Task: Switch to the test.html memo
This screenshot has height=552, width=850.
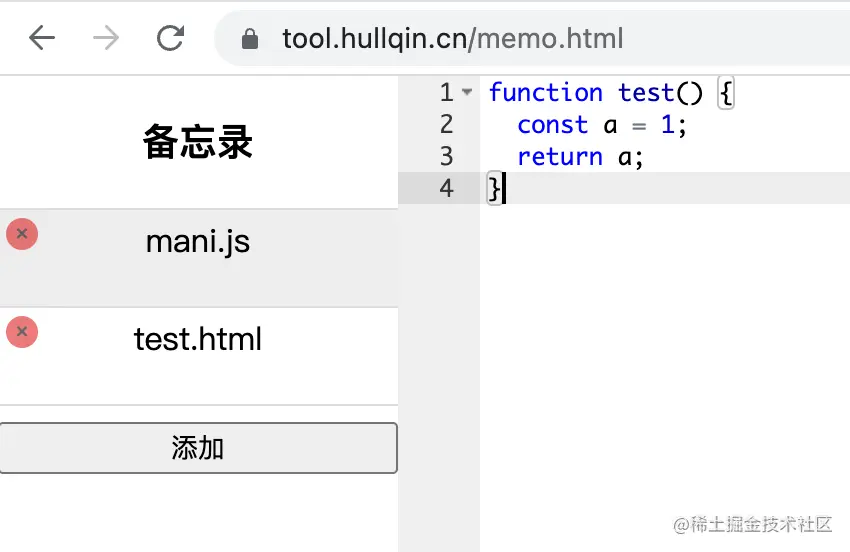Action: (198, 356)
